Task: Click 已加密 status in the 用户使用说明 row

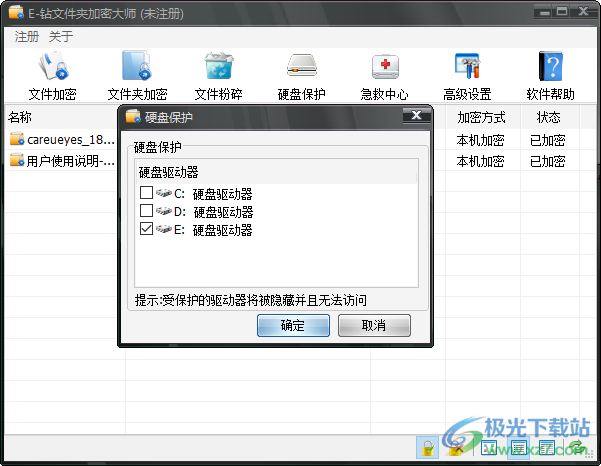Action: coord(548,161)
